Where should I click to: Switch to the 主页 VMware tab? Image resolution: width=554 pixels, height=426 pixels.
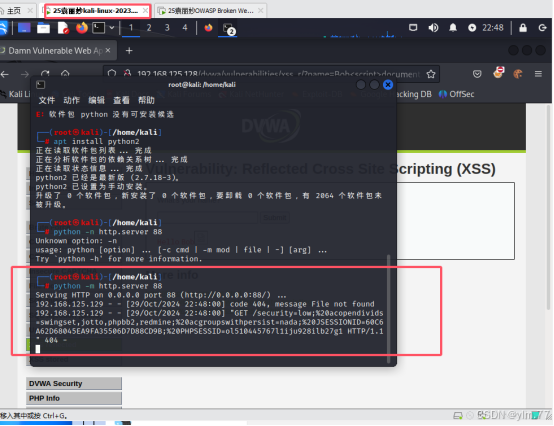14,11
